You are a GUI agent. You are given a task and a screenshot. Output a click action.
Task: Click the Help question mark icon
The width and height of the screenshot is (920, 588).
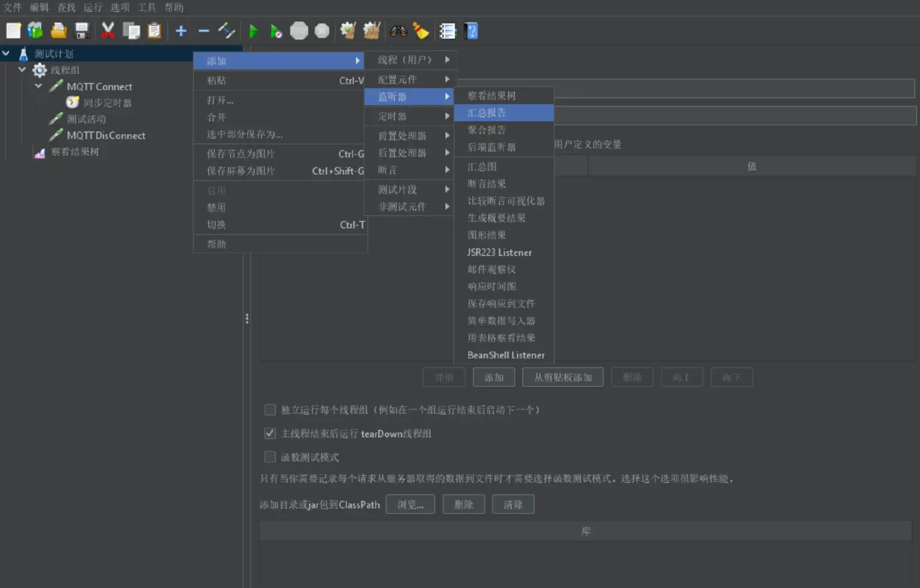pos(471,31)
